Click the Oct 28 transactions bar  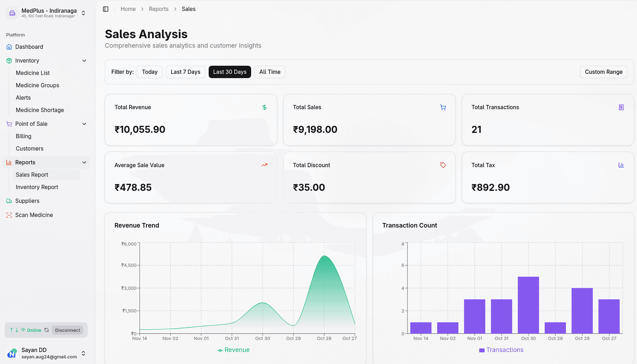582,311
